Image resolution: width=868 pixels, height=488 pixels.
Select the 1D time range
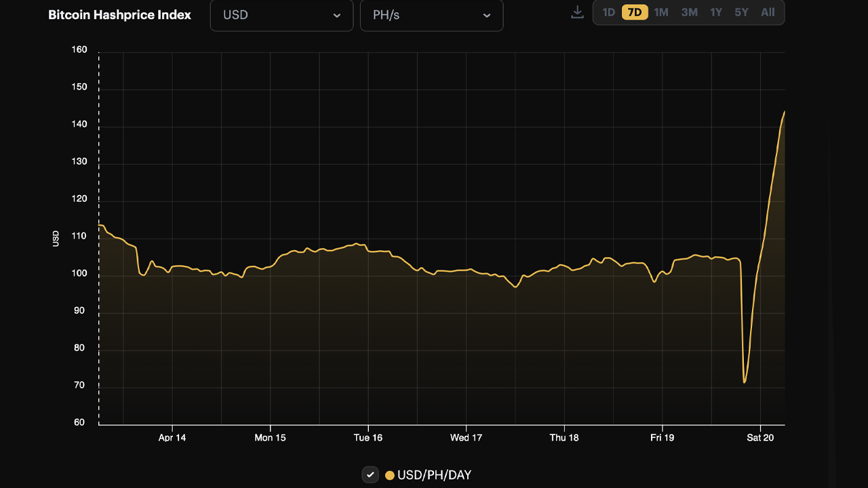click(x=608, y=12)
